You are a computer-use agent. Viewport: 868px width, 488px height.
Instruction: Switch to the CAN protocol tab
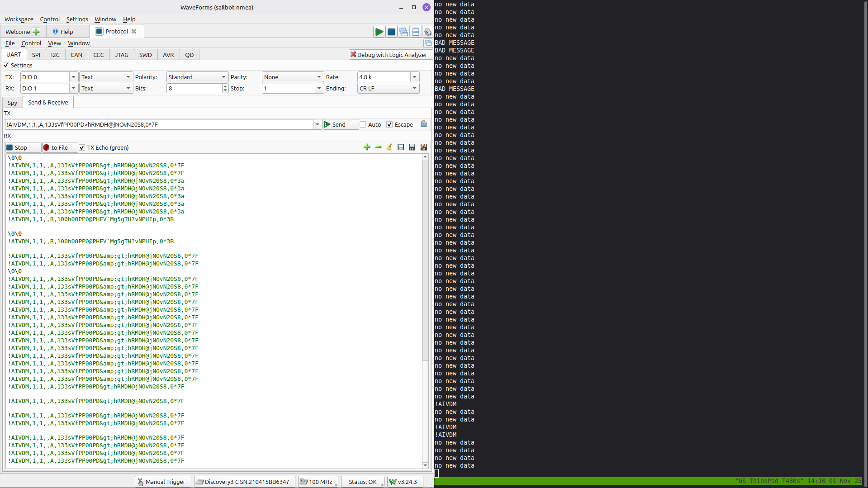pos(76,55)
